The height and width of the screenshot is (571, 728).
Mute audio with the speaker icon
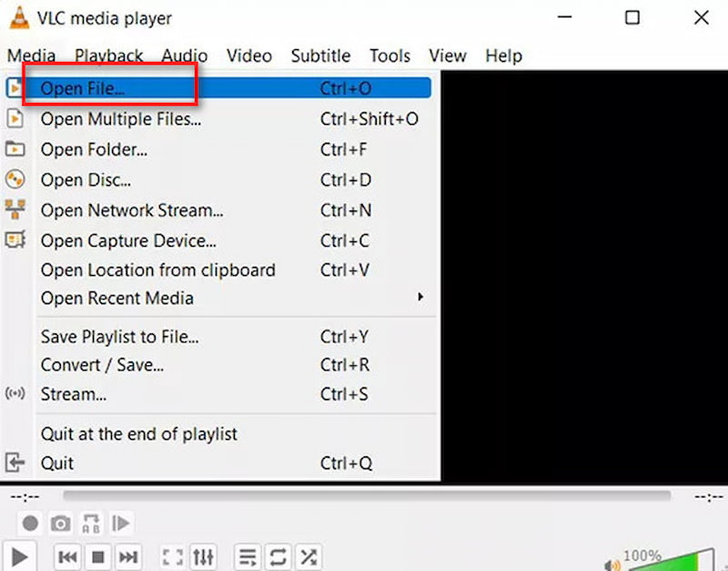click(x=612, y=565)
